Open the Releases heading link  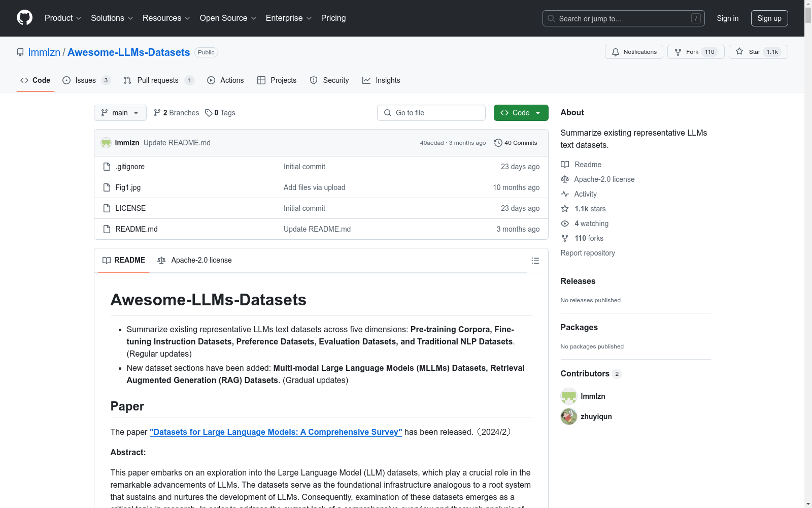pyautogui.click(x=578, y=281)
